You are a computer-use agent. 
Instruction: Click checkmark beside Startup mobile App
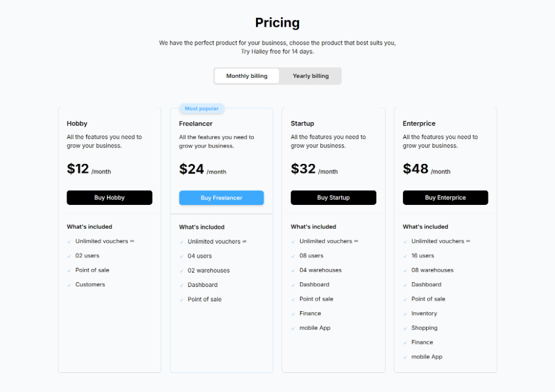tap(294, 328)
